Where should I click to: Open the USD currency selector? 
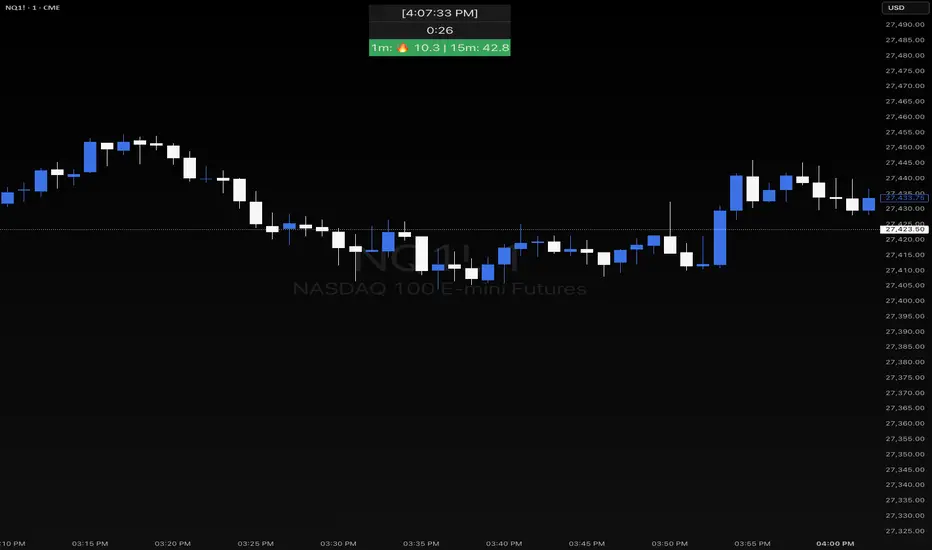click(x=903, y=8)
